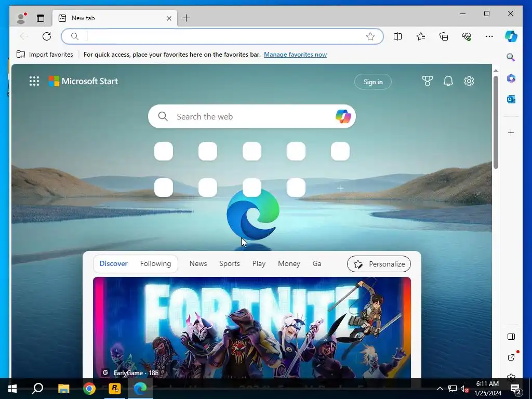Click the Search the web box
Image resolution: width=532 pixels, height=399 pixels.
tap(252, 116)
